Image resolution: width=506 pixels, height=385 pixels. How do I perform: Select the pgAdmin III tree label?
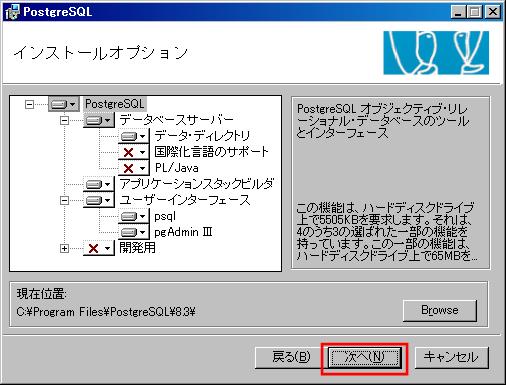click(x=183, y=232)
